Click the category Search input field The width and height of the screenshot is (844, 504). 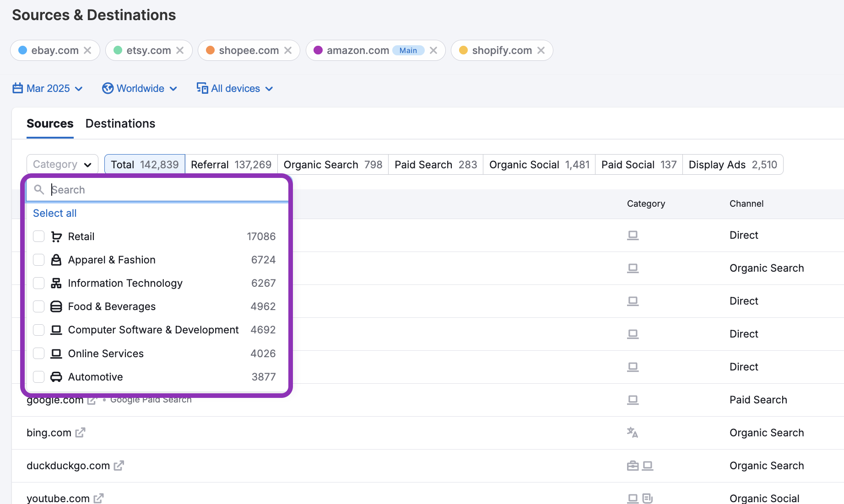(x=157, y=190)
